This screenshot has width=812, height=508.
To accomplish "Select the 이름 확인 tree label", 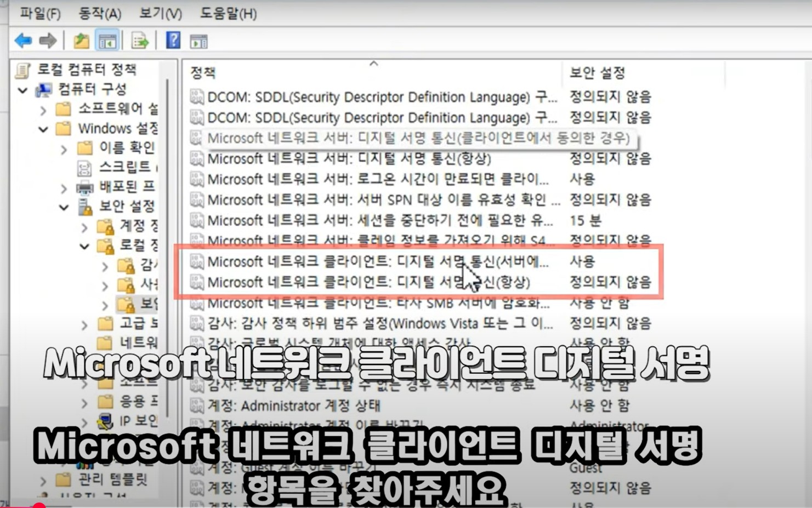I will (127, 147).
